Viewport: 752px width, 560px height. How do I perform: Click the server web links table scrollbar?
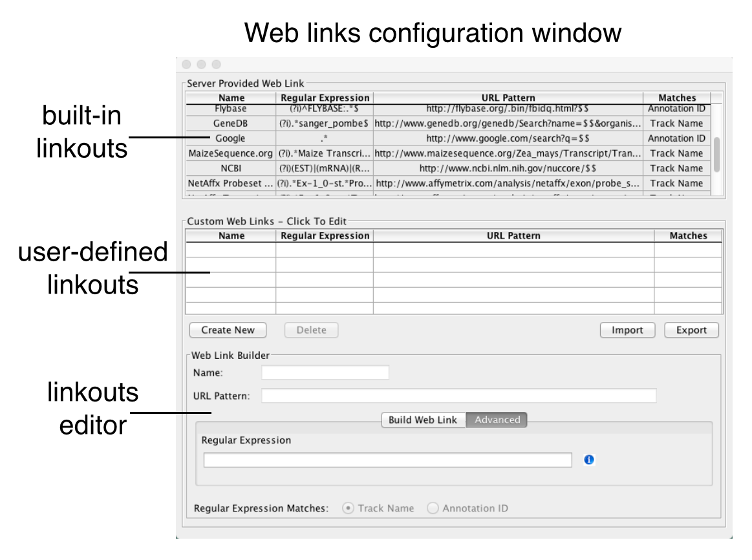coord(716,155)
